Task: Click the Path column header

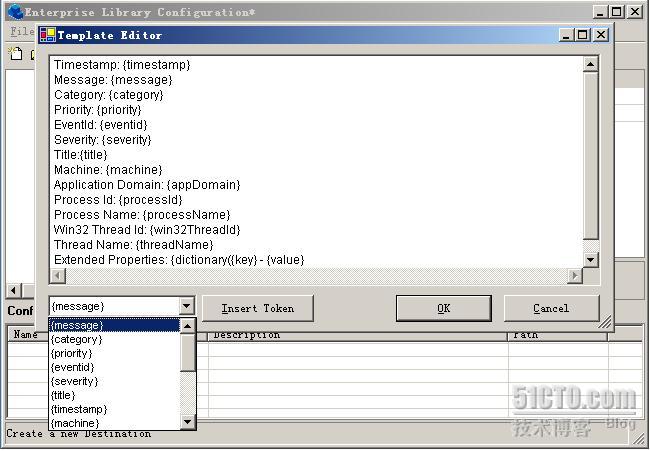Action: (x=558, y=335)
